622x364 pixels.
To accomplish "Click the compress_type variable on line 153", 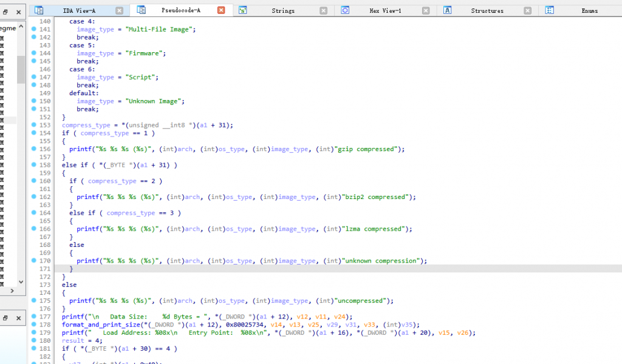I will click(86, 125).
